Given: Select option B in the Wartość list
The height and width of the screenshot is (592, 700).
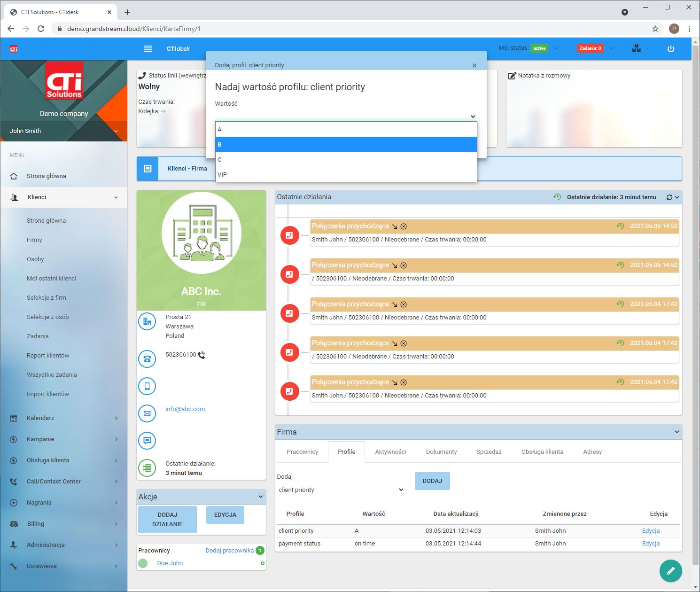Looking at the screenshot, I should 346,144.
